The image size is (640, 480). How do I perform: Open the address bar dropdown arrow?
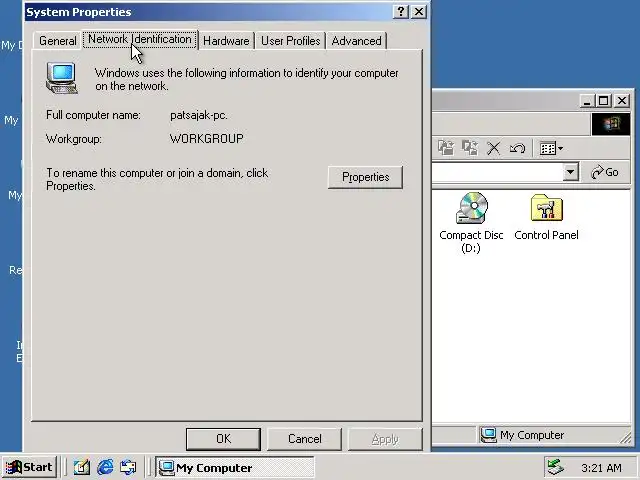pos(571,172)
